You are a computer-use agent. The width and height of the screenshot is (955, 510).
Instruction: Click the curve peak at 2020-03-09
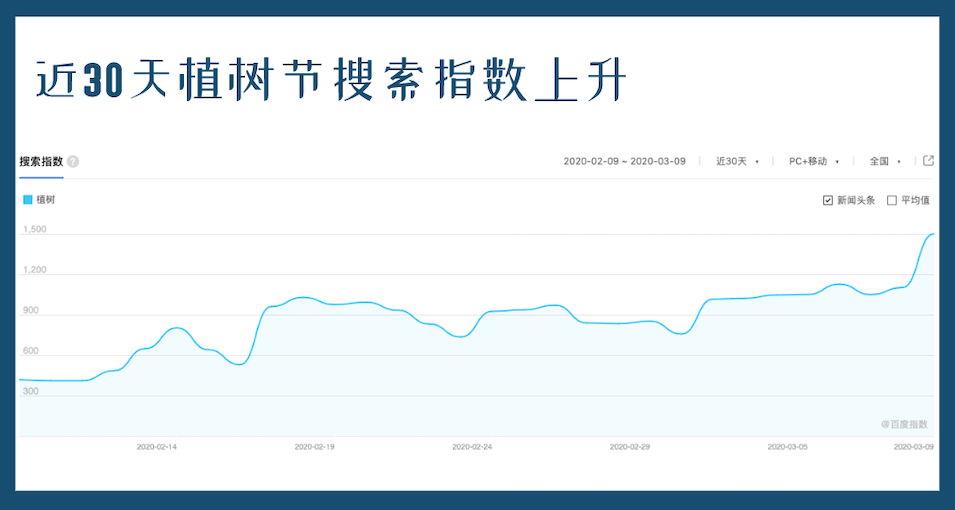click(933, 234)
